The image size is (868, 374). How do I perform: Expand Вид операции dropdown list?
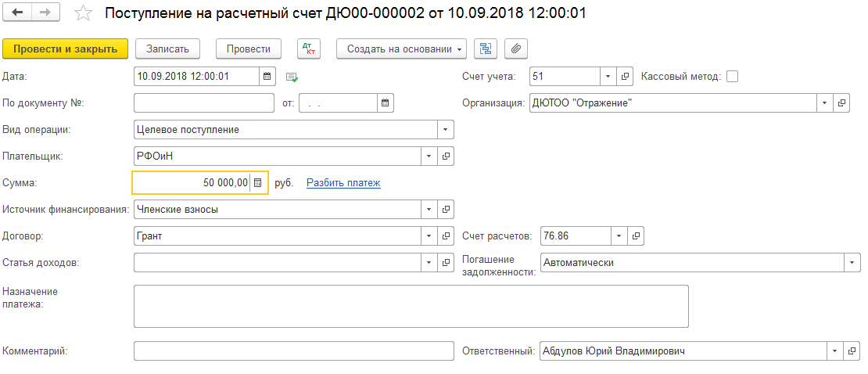click(x=446, y=130)
